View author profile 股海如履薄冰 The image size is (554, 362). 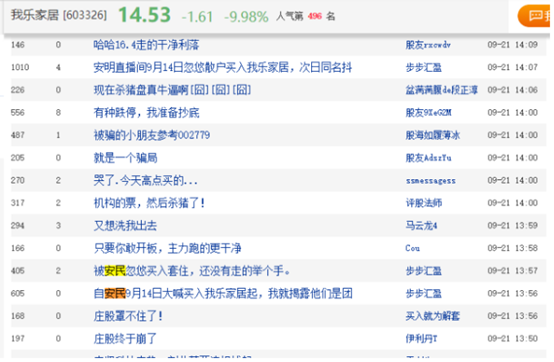point(433,135)
